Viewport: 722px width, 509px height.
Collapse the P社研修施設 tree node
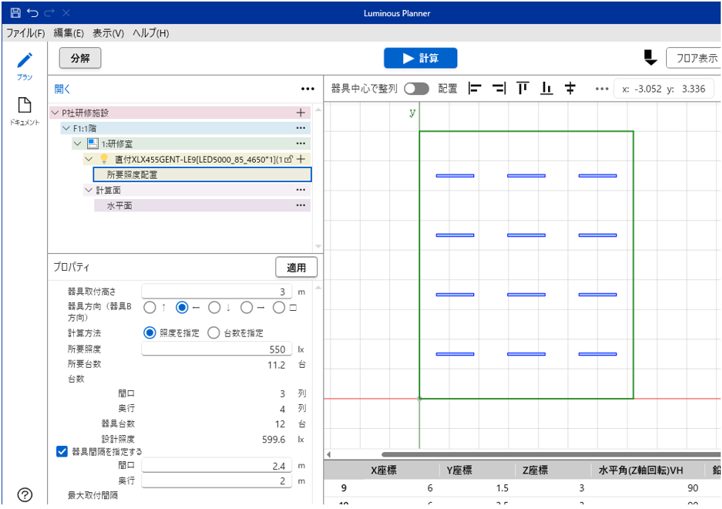pyautogui.click(x=55, y=113)
